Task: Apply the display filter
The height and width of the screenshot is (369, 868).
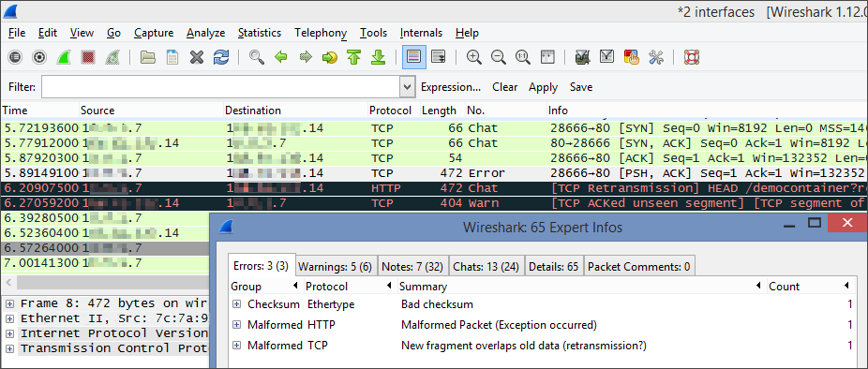Action: point(543,87)
